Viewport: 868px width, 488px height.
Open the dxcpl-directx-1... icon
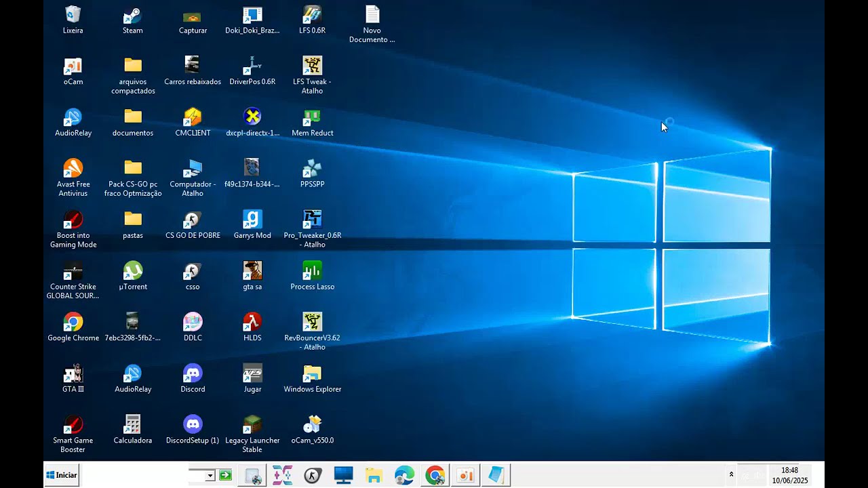coord(252,123)
